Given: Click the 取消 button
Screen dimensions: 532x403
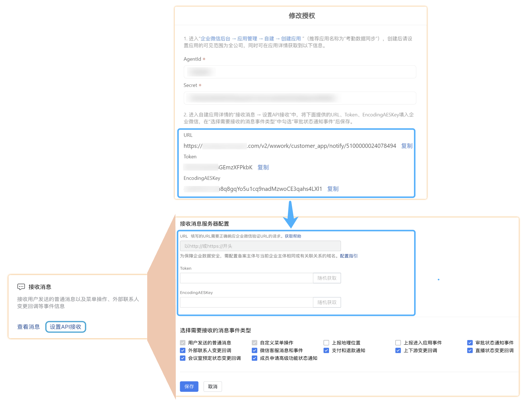Looking at the screenshot, I should click(213, 387).
